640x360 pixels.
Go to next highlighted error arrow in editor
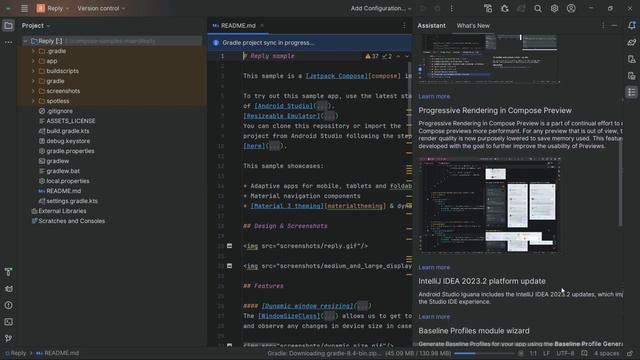(407, 56)
